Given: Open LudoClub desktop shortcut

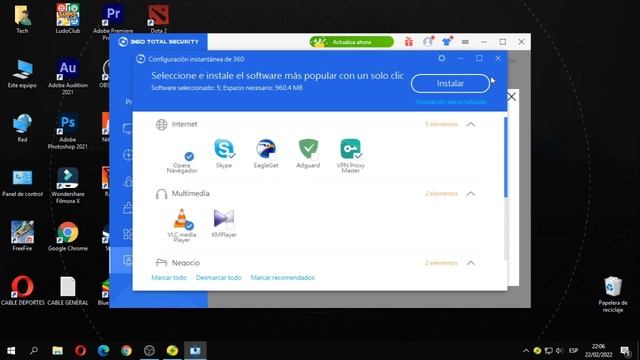Looking at the screenshot, I should point(68,18).
